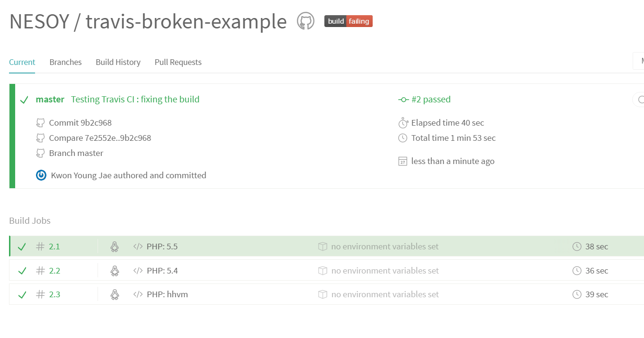Click the build failing status badge
Screen dimensions: 644x338
pos(349,21)
